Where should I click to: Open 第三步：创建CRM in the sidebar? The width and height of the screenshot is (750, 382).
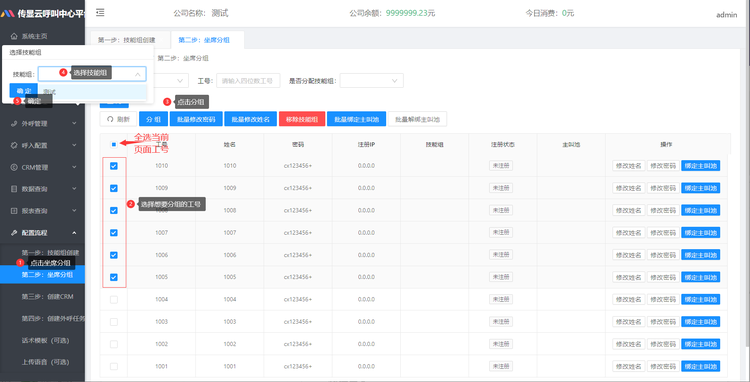click(x=47, y=296)
